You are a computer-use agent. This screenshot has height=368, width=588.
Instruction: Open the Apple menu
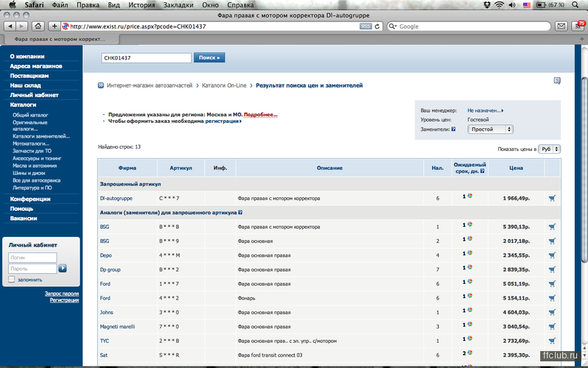(x=12, y=5)
